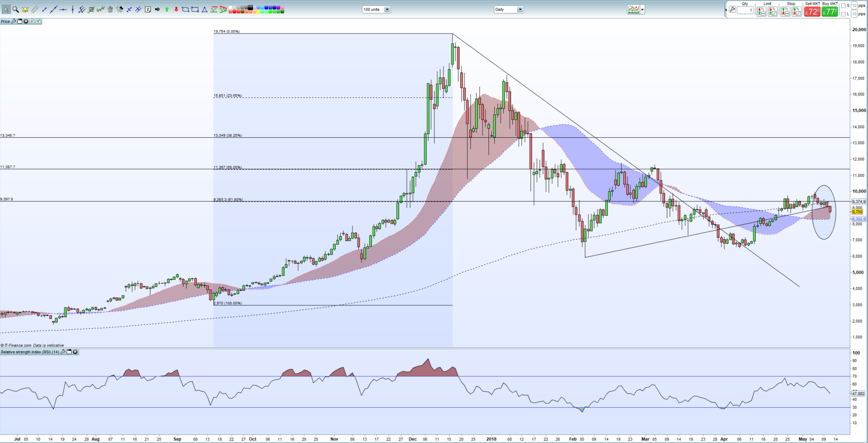Screen dimensions: 868x443
Task: Click the Fibonacci label 2,970 (100.00%)
Action: 227,303
